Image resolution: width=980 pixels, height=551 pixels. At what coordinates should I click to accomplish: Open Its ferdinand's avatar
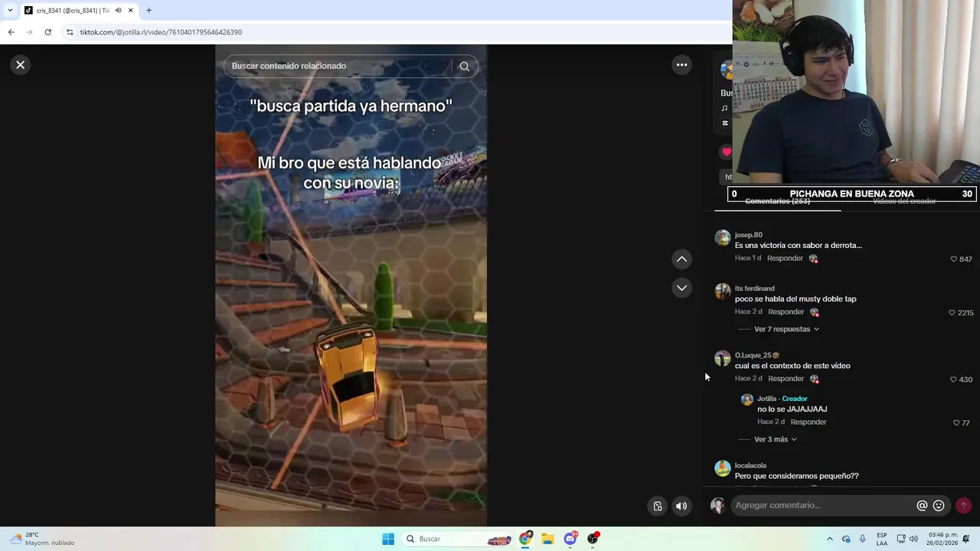[x=723, y=291]
